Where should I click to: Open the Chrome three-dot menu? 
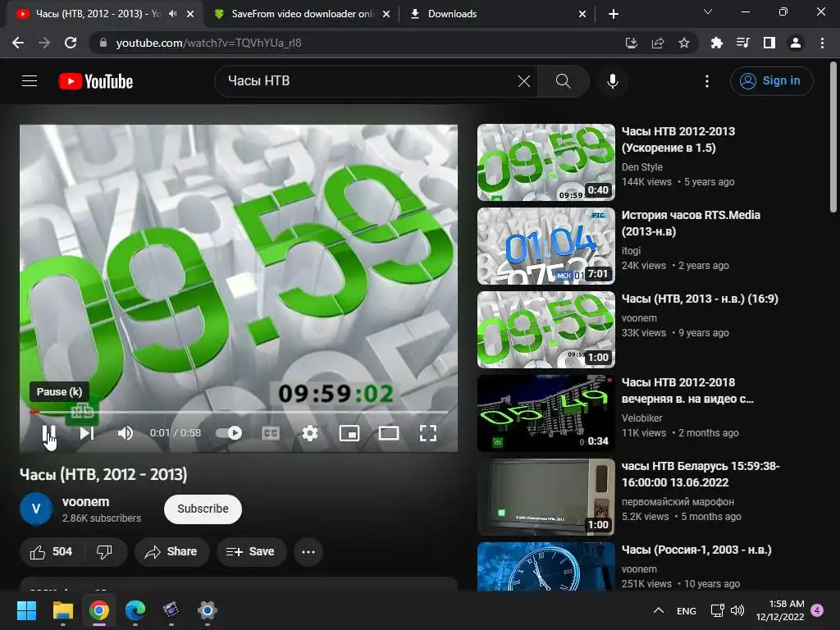point(822,43)
